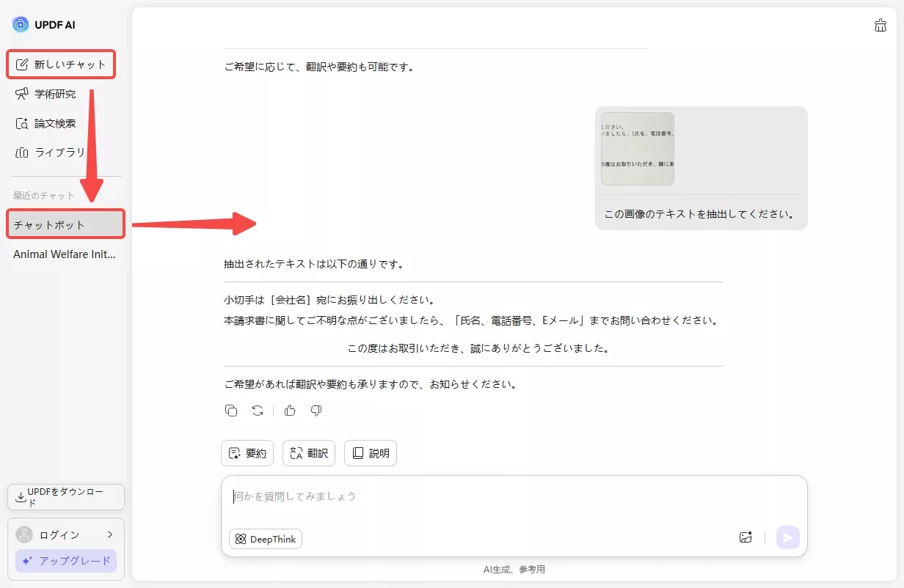Click the share icon in top right corner

[x=881, y=25]
